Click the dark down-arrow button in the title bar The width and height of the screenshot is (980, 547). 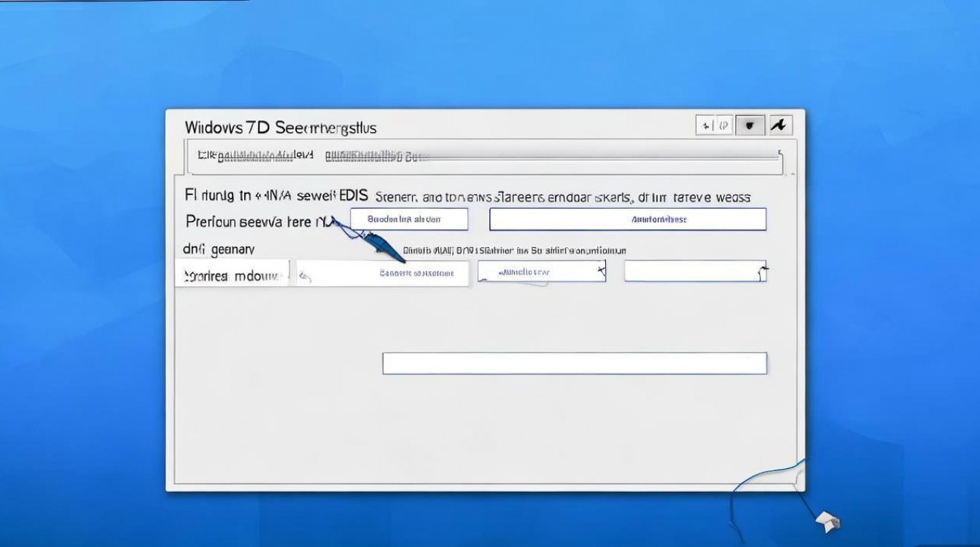pyautogui.click(x=750, y=125)
